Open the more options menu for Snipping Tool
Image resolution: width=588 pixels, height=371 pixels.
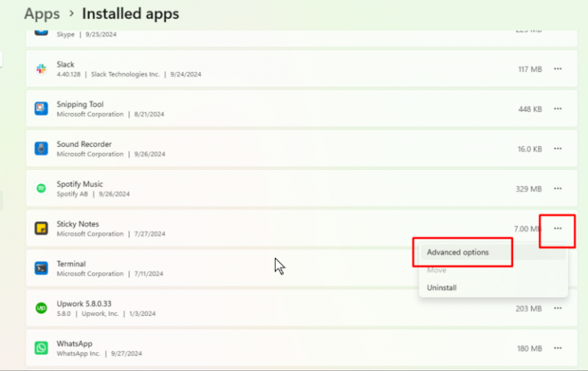tap(557, 109)
